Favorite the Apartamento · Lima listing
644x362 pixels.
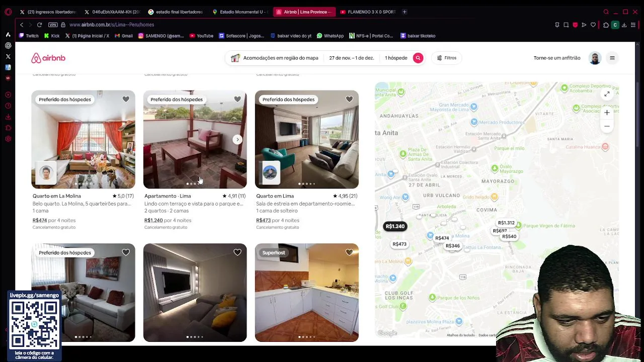point(237,100)
